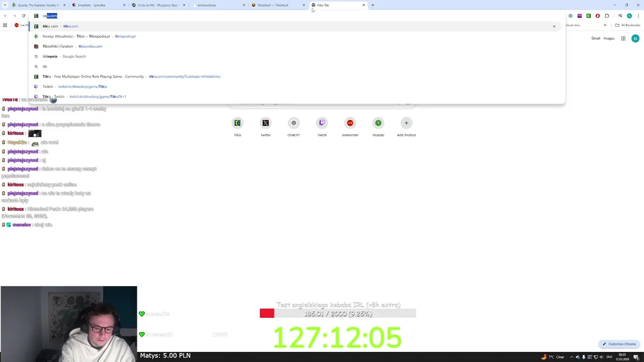Open weather widget showing 7°C Clear
Screen dimensions: 644x362
click(552, 357)
